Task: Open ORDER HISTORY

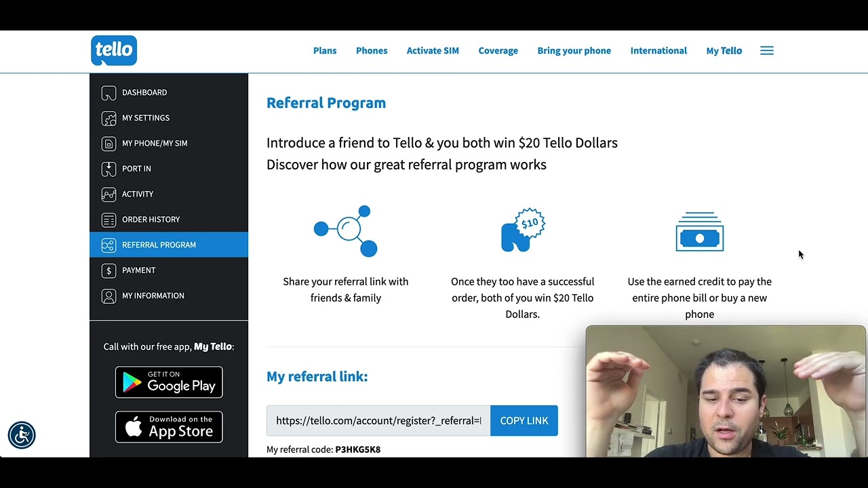Action: point(169,220)
